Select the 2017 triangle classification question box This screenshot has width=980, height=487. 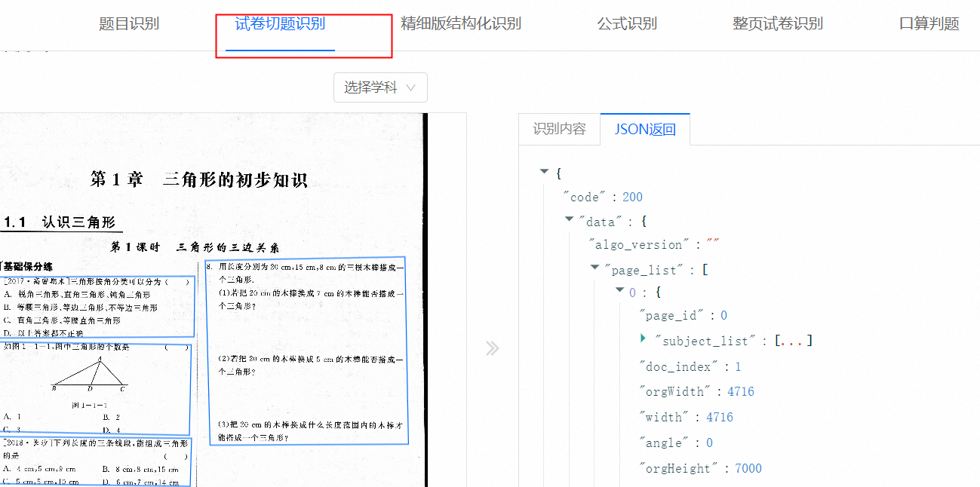[96, 306]
